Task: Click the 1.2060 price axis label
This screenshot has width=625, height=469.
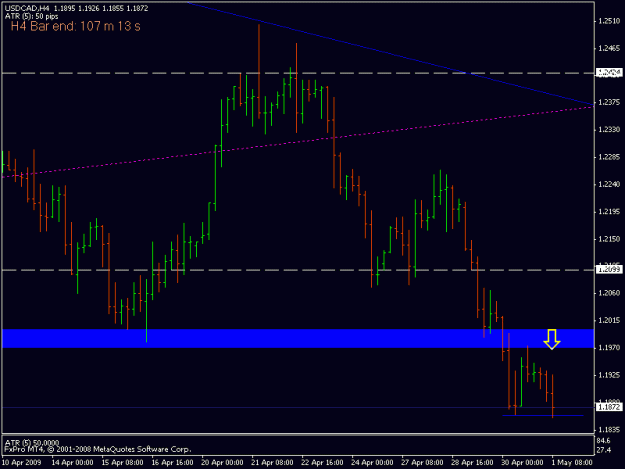Action: coord(609,293)
